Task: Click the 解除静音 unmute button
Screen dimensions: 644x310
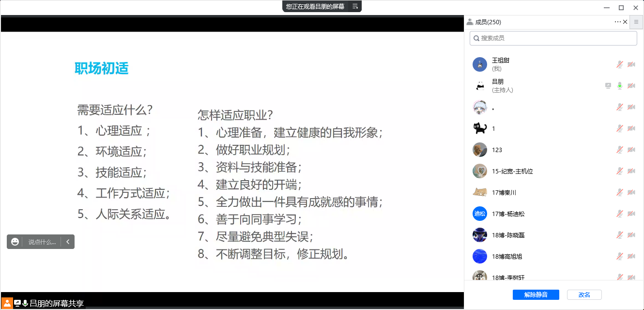Action: 536,294
